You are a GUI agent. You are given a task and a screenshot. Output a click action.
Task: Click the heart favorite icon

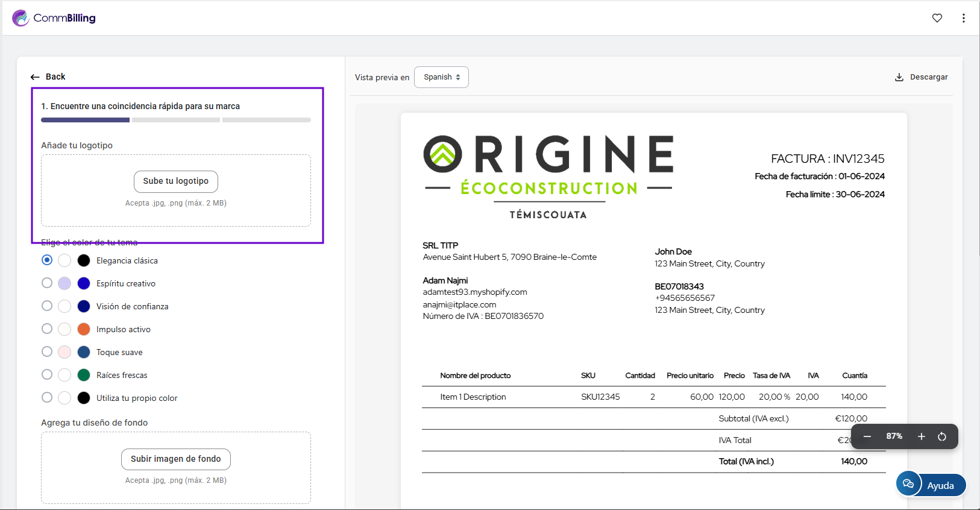[937, 18]
